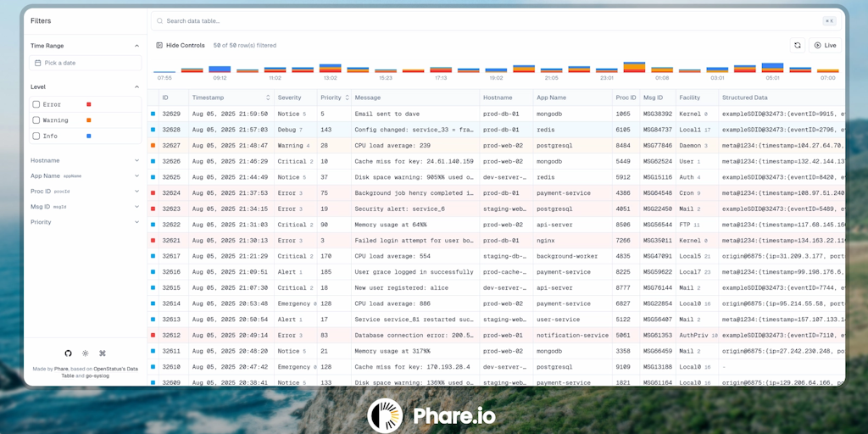Screen dimensions: 868x434
Task: Click the command shortcut icon in sidebar footer
Action: pos(103,353)
